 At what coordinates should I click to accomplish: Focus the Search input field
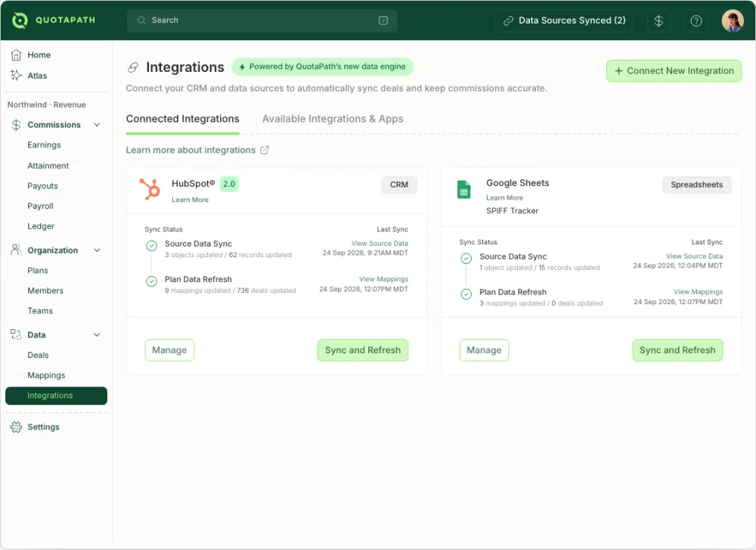pos(262,20)
